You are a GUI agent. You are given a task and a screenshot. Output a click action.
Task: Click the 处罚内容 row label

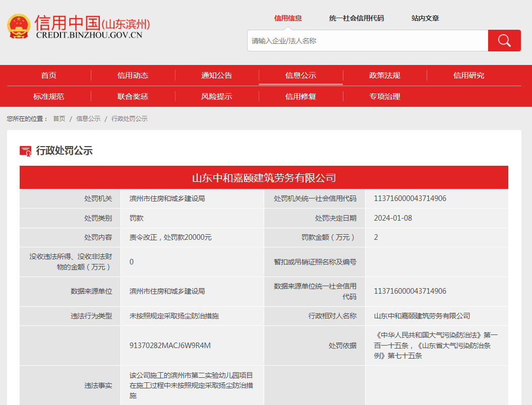pos(98,237)
